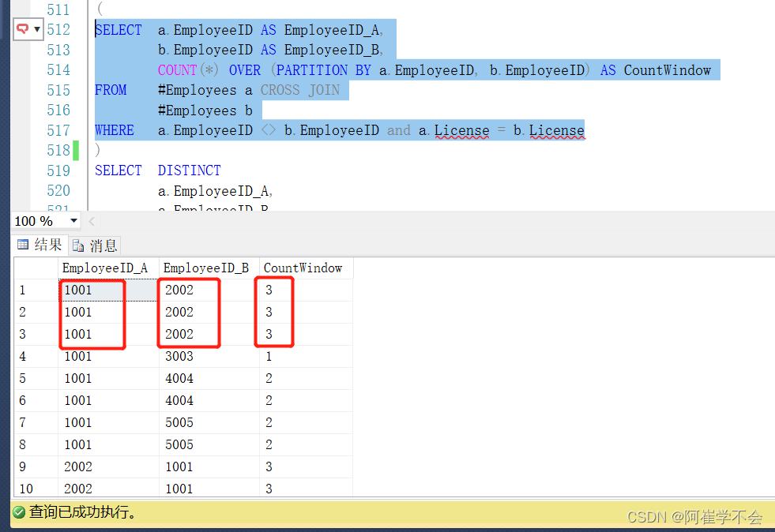Click the EmployeeID_A column header
This screenshot has width=775, height=532.
(105, 268)
